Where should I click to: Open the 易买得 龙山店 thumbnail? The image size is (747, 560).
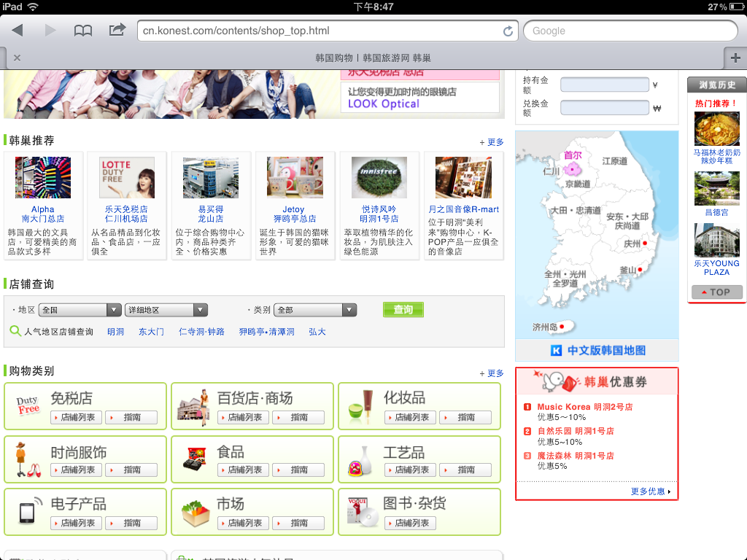(x=211, y=177)
